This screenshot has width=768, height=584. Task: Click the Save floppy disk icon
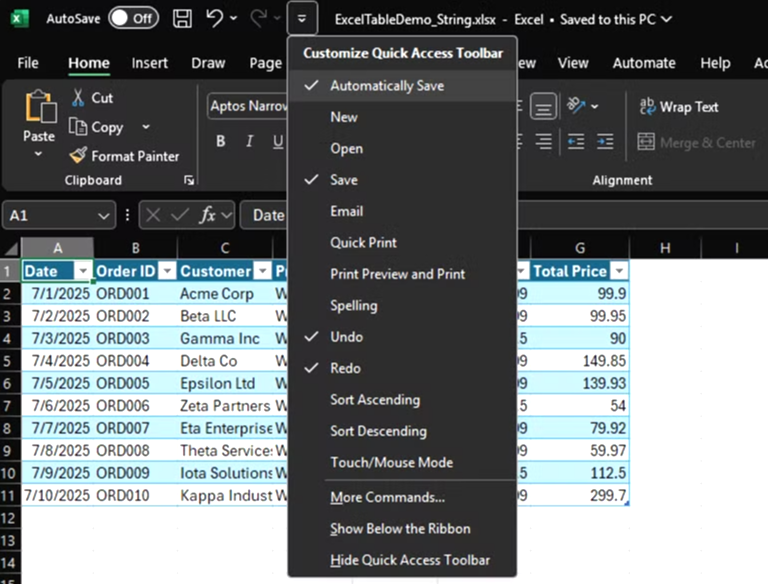pos(182,19)
